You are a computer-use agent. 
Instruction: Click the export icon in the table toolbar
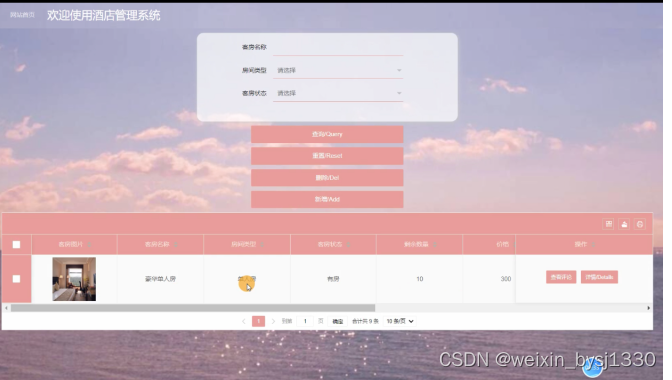click(x=624, y=224)
